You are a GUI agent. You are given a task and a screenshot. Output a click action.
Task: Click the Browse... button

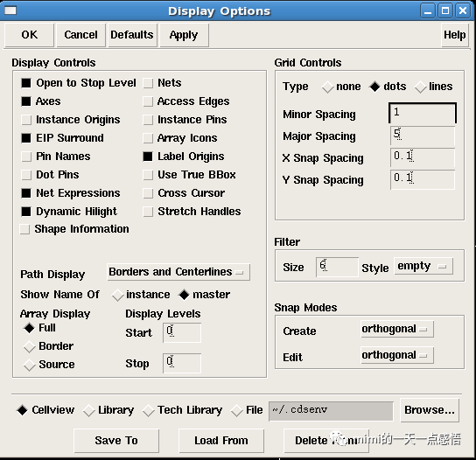pyautogui.click(x=430, y=410)
